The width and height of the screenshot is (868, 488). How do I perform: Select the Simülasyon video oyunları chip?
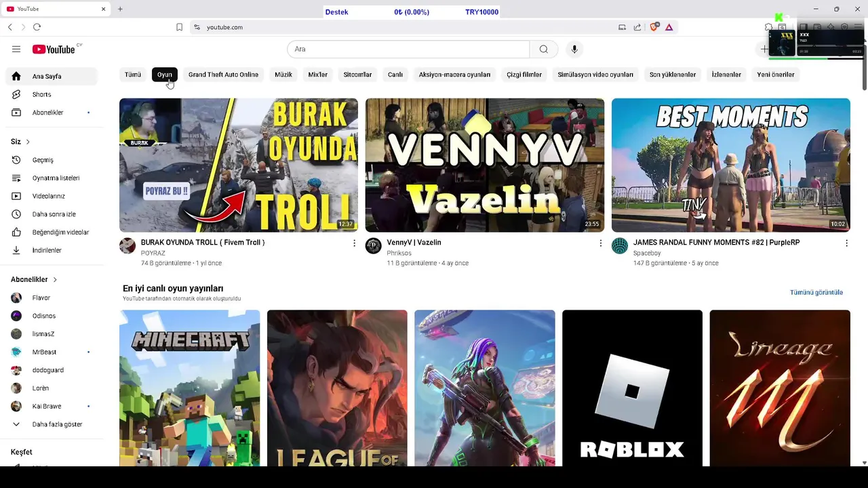click(x=595, y=75)
